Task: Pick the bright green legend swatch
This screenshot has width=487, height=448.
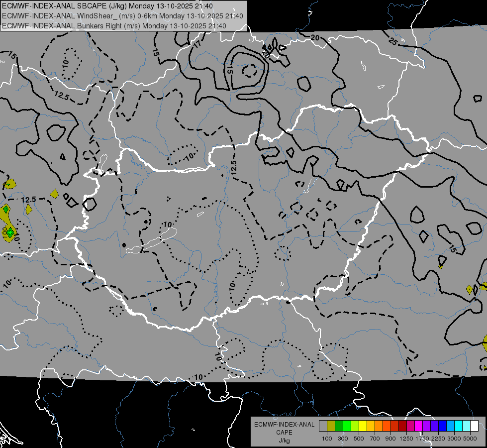Action: click(x=347, y=426)
